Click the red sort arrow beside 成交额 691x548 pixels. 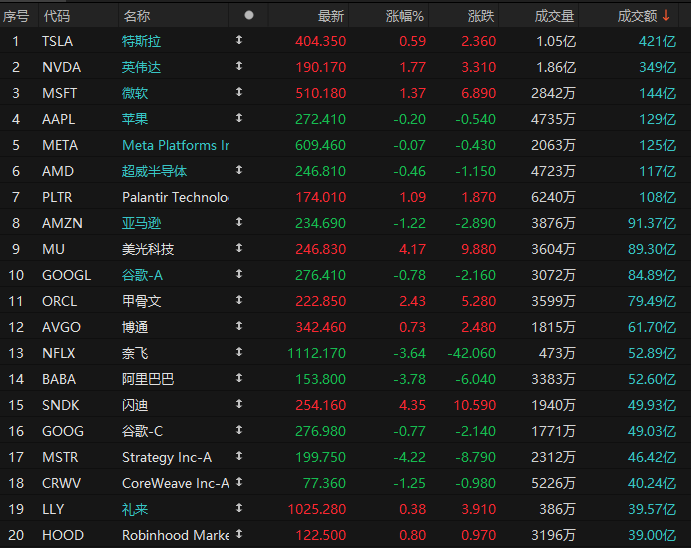click(666, 16)
